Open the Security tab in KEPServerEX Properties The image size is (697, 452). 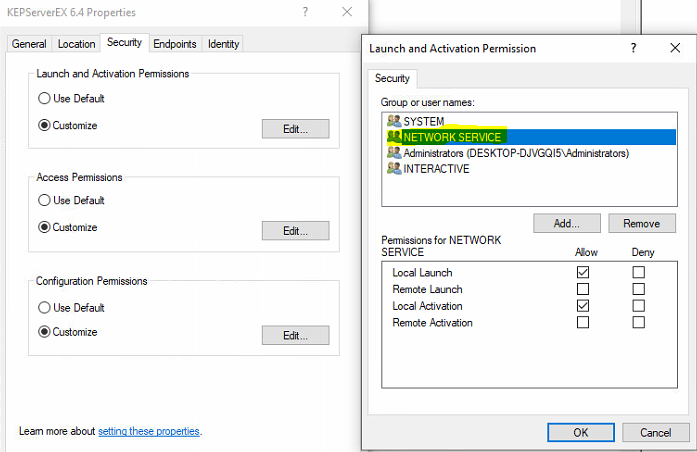pos(124,43)
